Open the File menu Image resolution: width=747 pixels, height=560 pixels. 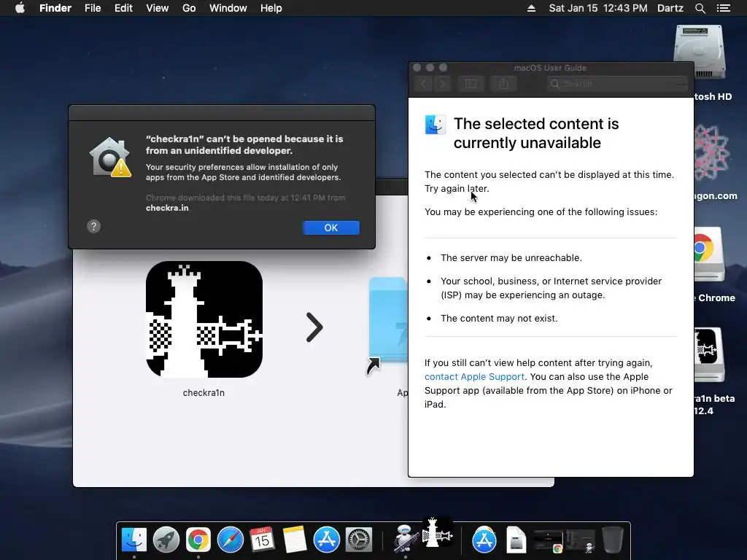[93, 8]
